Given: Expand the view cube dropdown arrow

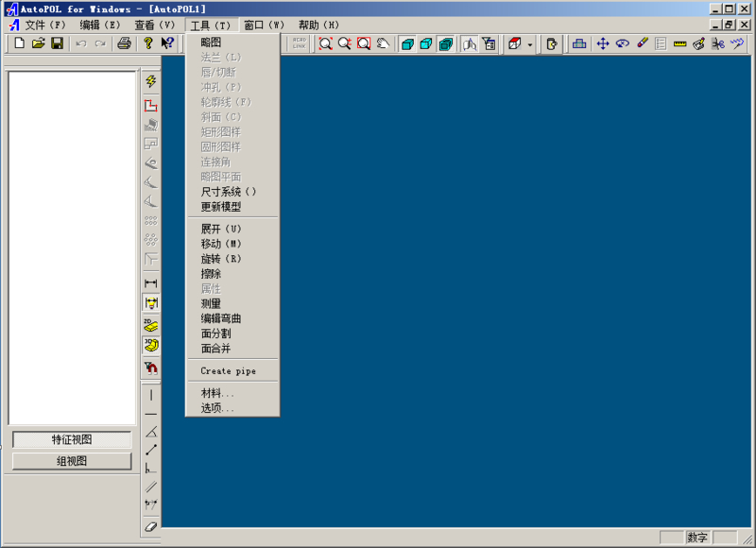Looking at the screenshot, I should tap(530, 44).
